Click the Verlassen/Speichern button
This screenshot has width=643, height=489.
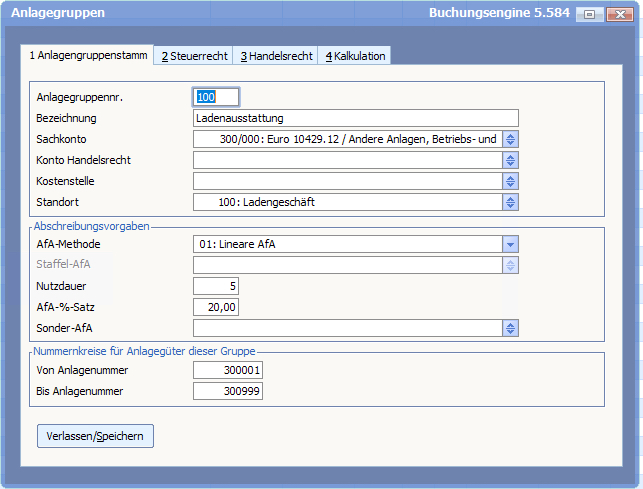point(95,436)
